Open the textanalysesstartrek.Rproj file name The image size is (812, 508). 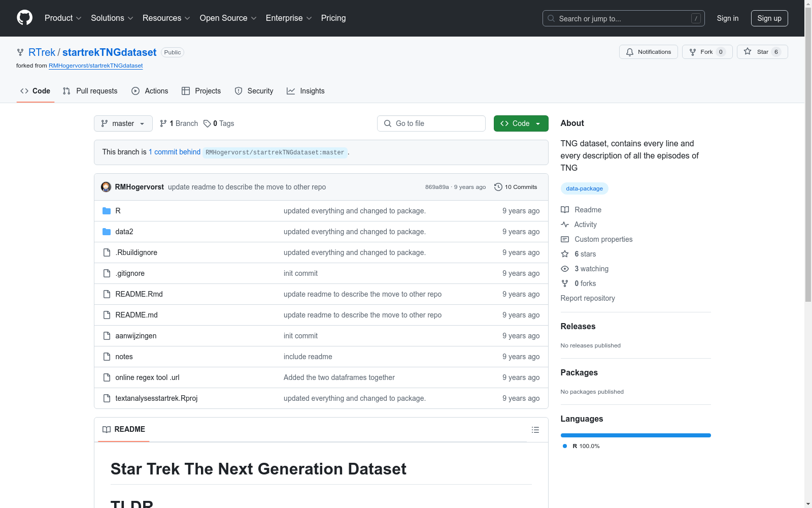156,398
